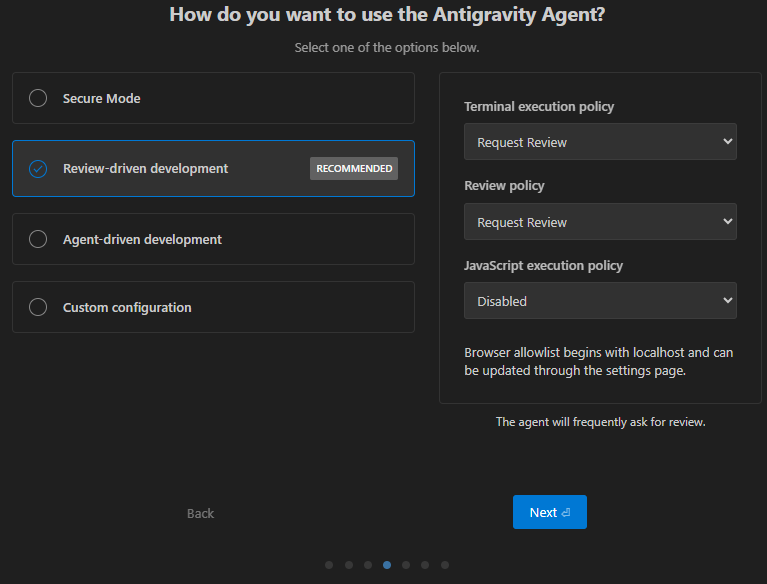Screen dimensions: 767x584
Task: Click the Next button
Action: 549,512
